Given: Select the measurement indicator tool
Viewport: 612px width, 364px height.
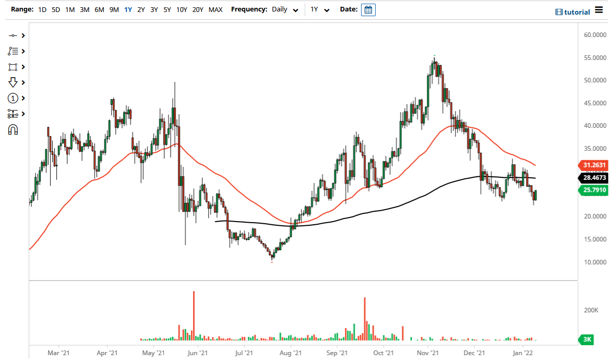Looking at the screenshot, I should click(x=13, y=114).
